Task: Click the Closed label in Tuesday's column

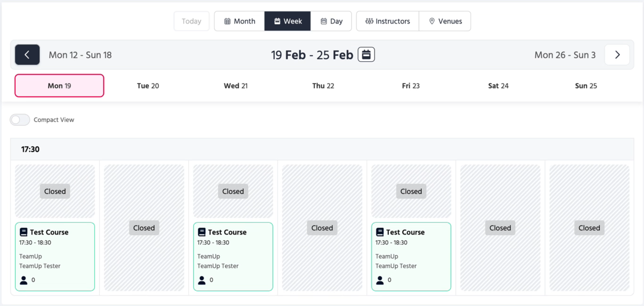Action: (144, 228)
